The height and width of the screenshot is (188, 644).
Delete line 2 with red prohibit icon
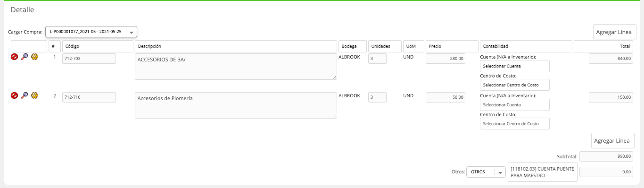pos(14,95)
